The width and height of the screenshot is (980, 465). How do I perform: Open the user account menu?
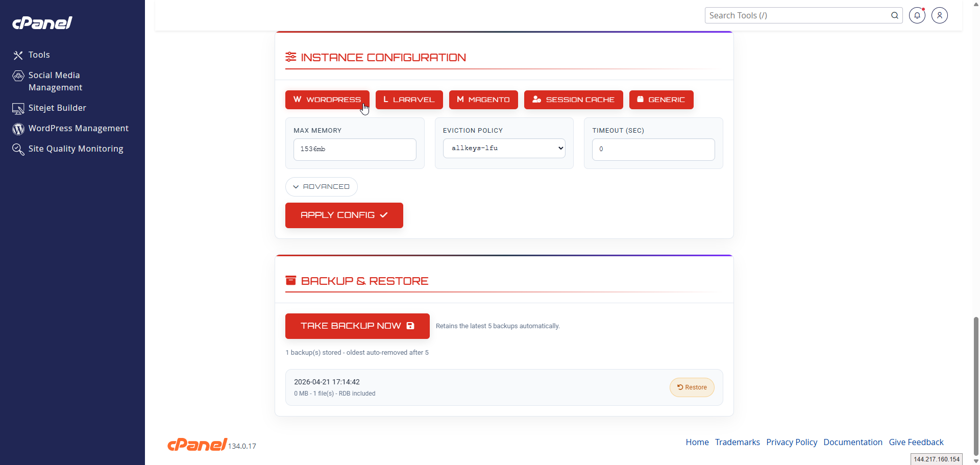[x=940, y=15]
